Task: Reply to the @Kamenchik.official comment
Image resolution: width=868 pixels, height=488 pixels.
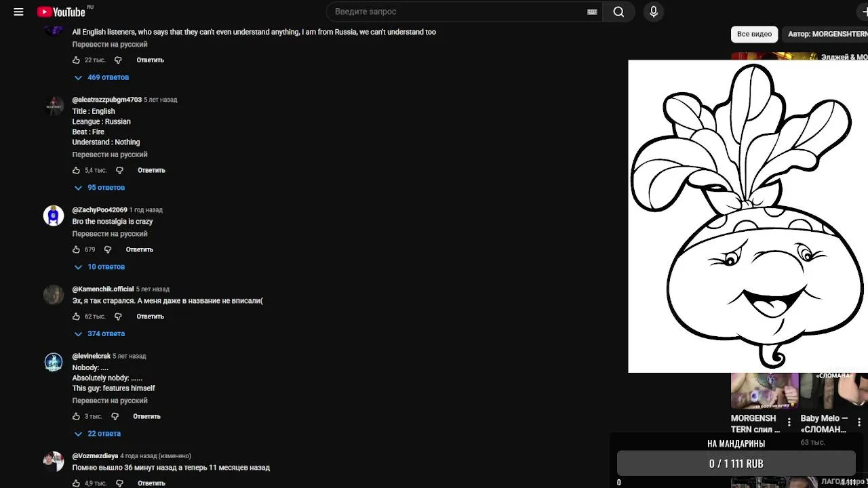Action: 151,317
